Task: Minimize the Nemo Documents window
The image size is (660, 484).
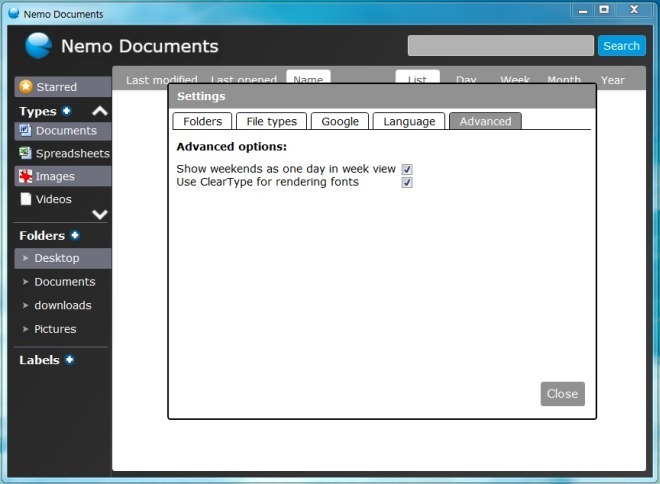Action: [583, 10]
